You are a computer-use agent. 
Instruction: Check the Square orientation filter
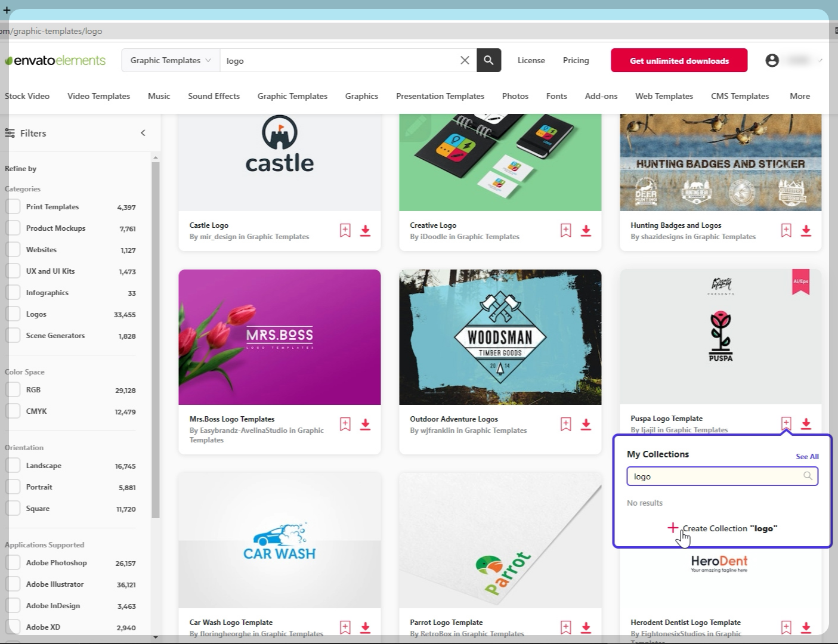pos(13,509)
